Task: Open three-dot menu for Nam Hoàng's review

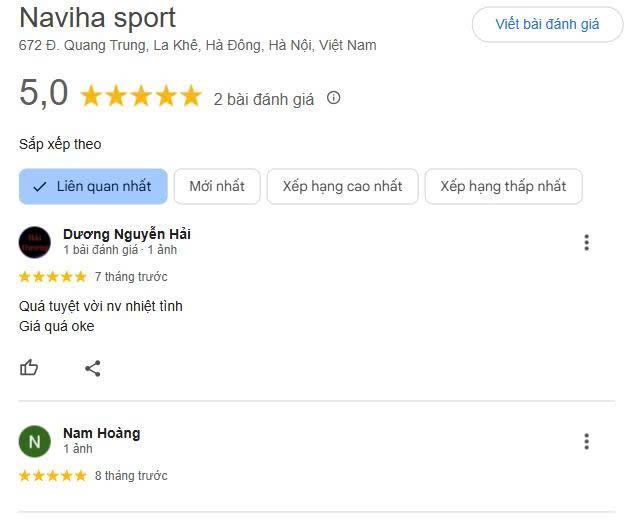Action: [x=586, y=442]
